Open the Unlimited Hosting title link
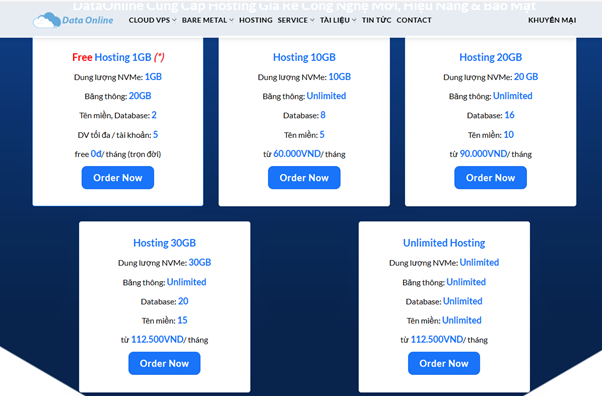The width and height of the screenshot is (602, 396). (444, 243)
